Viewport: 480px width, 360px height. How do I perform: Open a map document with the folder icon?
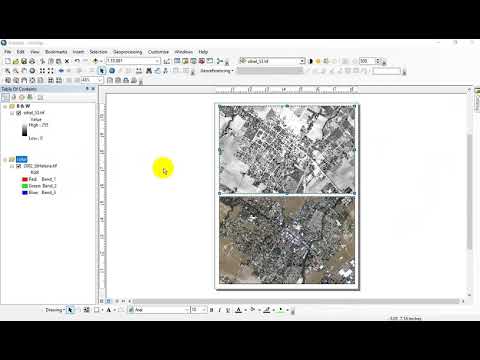[x=16, y=61]
